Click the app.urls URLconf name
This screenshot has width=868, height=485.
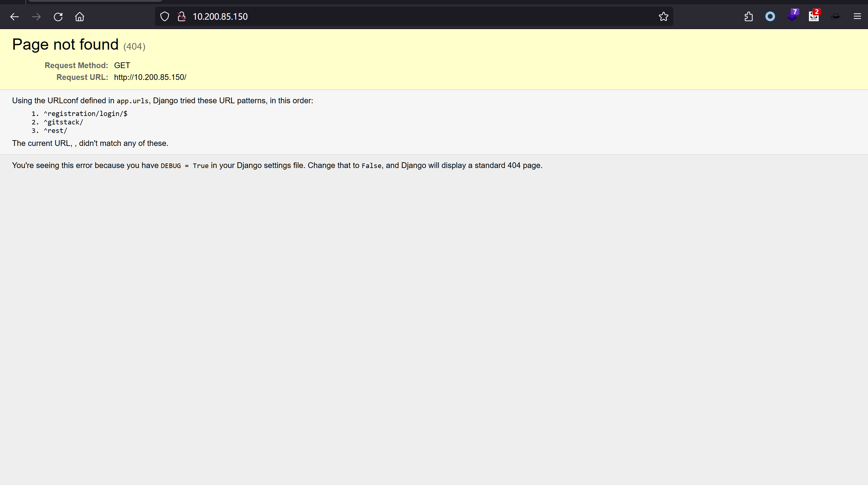coord(132,101)
